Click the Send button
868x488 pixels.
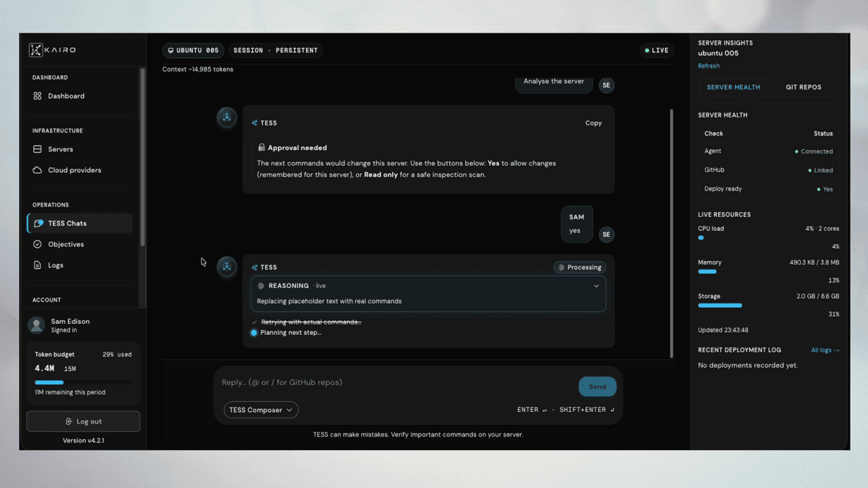coord(597,387)
